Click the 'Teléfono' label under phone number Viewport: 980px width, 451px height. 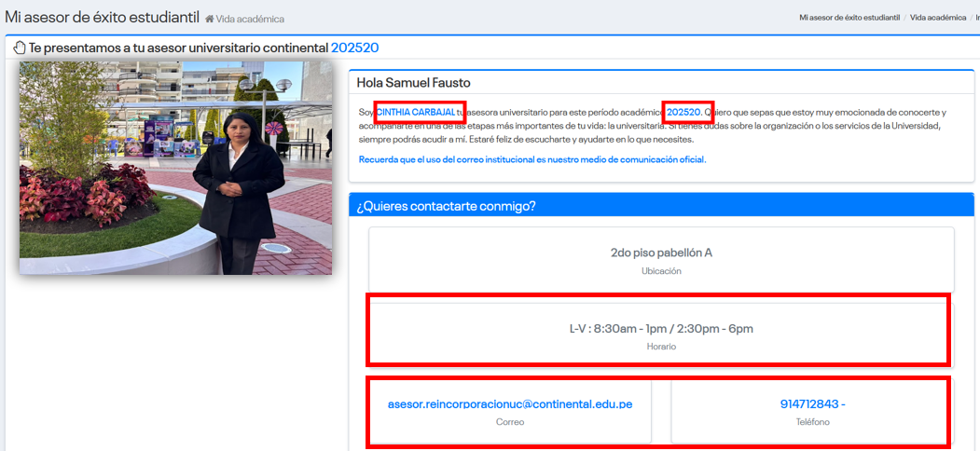[810, 422]
